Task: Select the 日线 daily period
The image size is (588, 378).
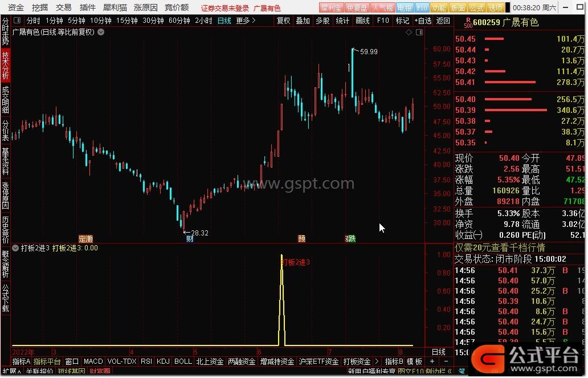Action: [x=224, y=21]
